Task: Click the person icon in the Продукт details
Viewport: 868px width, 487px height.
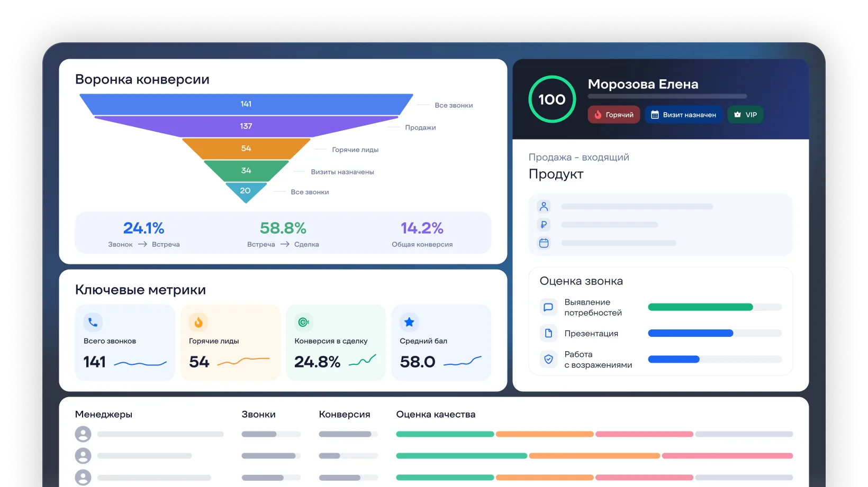Action: [x=544, y=206]
